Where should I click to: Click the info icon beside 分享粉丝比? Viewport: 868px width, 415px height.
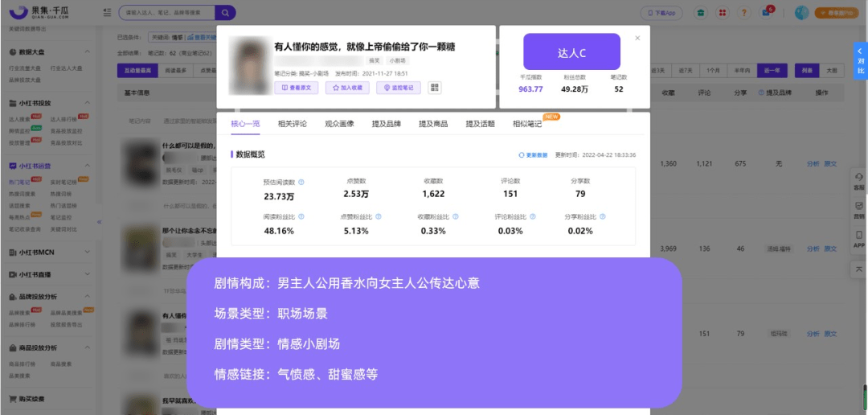[603, 217]
